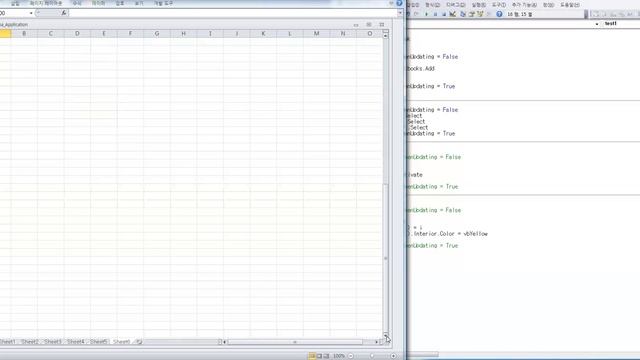
Task: Click vertical scrollbar down arrow in Excel
Action: tap(385, 335)
